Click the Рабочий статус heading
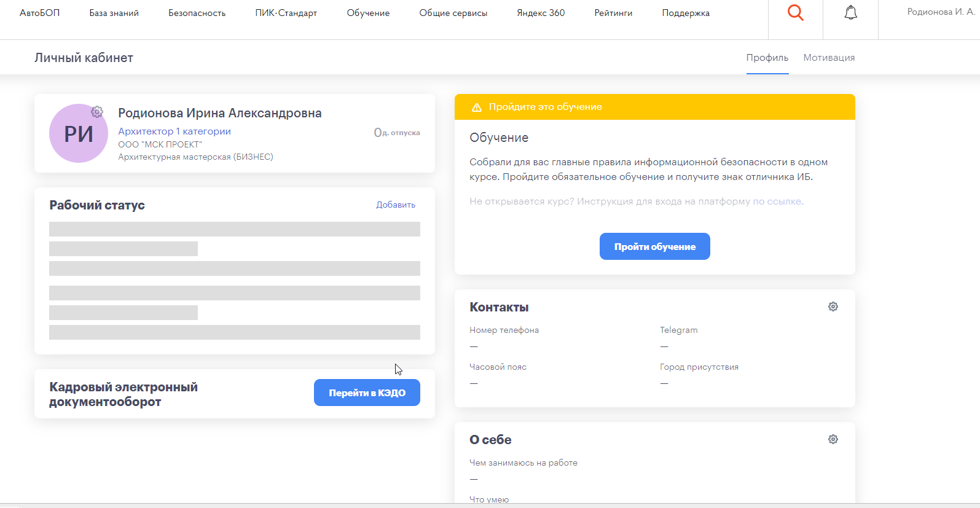Viewport: 980px width, 508px height. [97, 205]
